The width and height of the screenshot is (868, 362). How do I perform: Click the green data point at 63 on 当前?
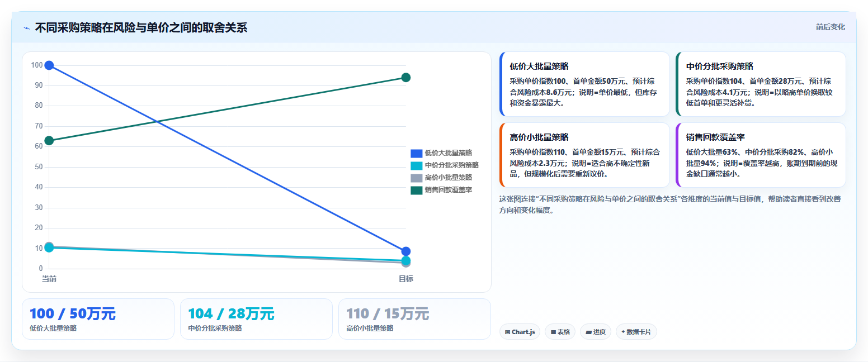coord(49,141)
